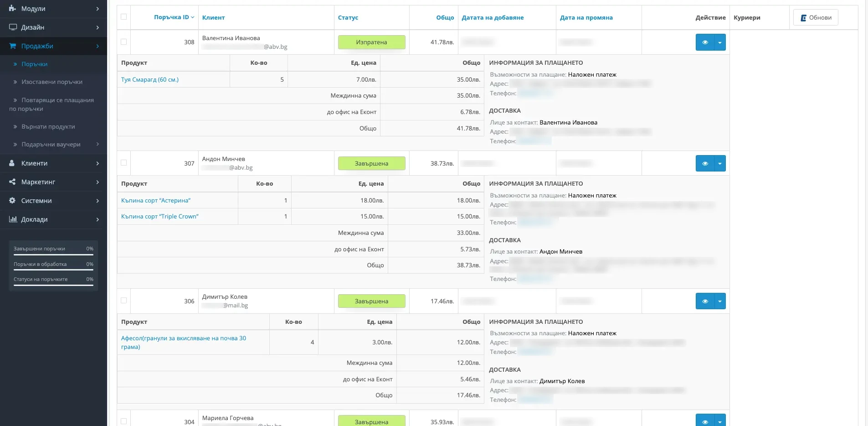Click the Изпратена status badge of order 308
Image resolution: width=868 pixels, height=426 pixels.
tap(372, 42)
